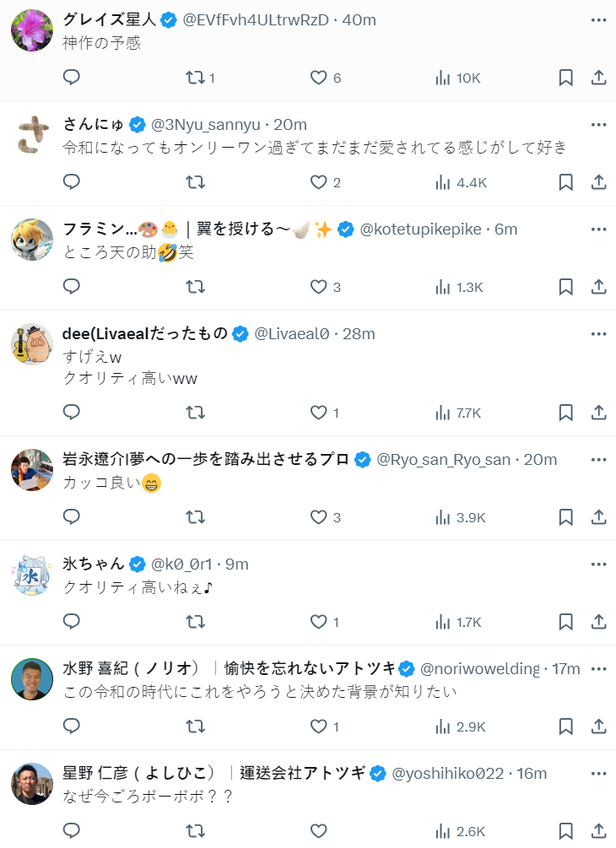The height and width of the screenshot is (848, 616).
Task: Share the @yoshihiko022 post
Action: pyautogui.click(x=598, y=831)
